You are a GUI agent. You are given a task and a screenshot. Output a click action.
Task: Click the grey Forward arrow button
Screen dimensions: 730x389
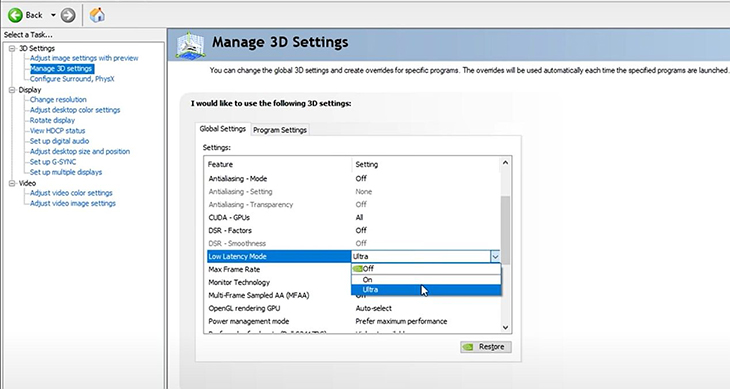[68, 15]
